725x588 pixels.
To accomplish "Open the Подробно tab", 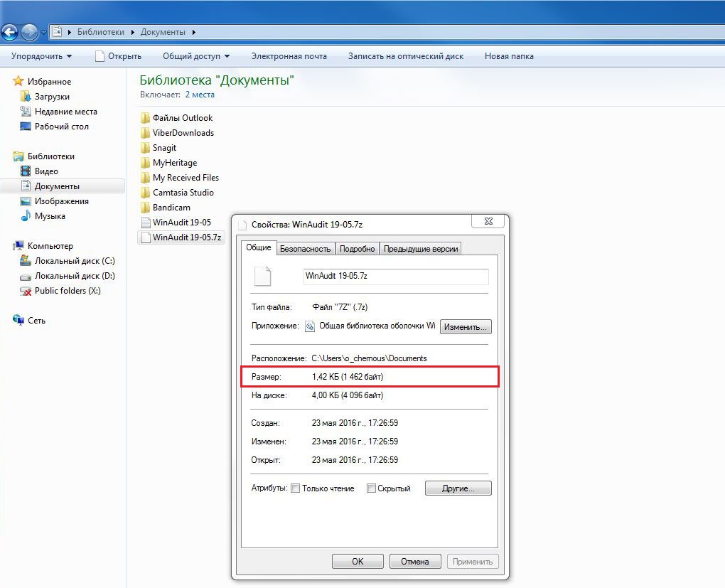I will (x=357, y=249).
